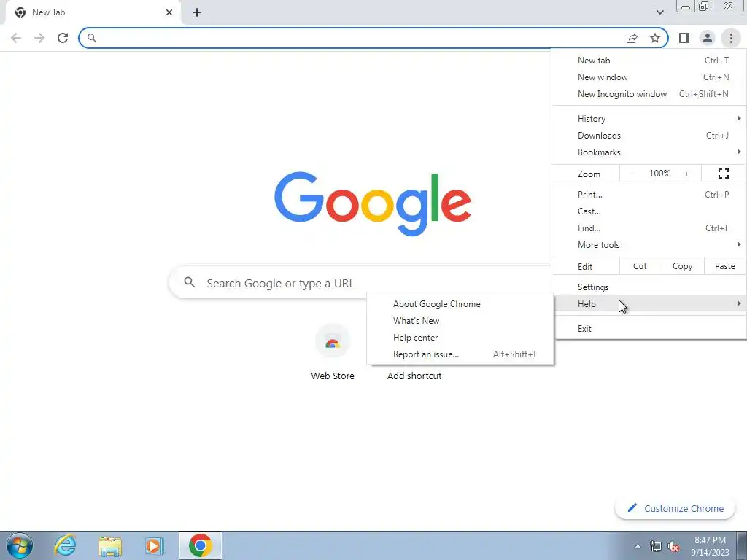Select New tab in the menu
Image resolution: width=747 pixels, height=560 pixels.
[649, 61]
